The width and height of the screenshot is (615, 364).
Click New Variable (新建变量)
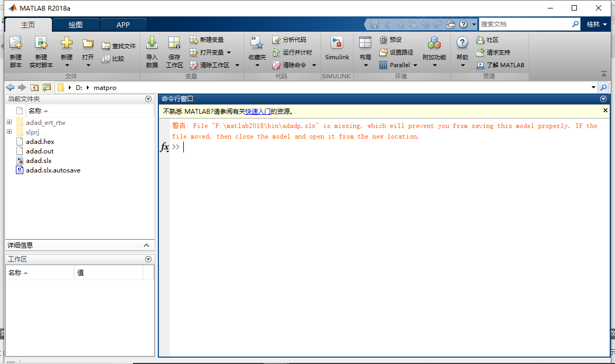tap(207, 40)
